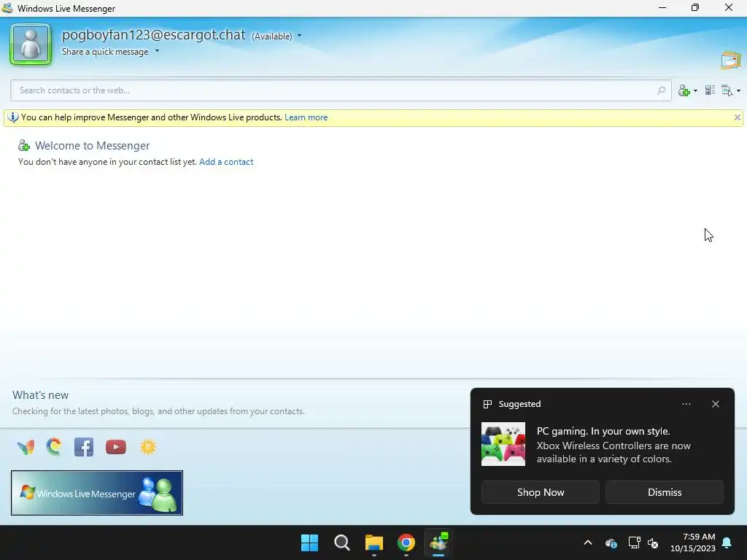Open the 'Learn more' link

(306, 117)
